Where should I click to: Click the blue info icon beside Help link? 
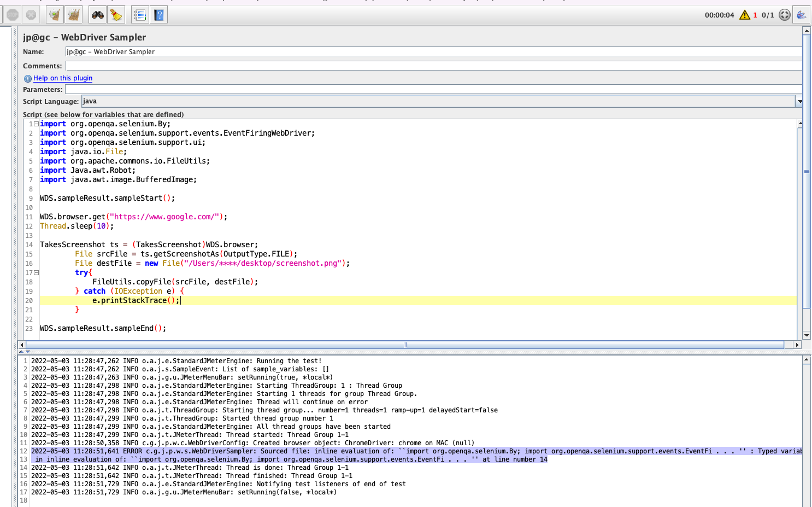coord(28,79)
